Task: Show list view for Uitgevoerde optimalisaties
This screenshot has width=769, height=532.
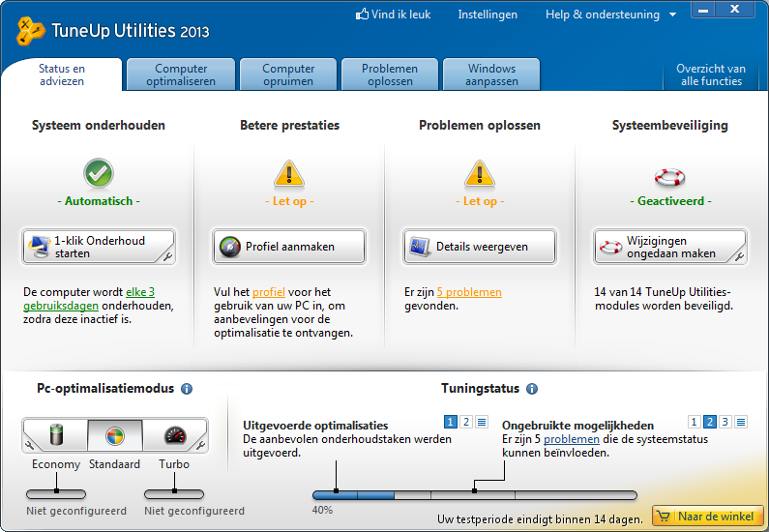Action: (x=482, y=422)
